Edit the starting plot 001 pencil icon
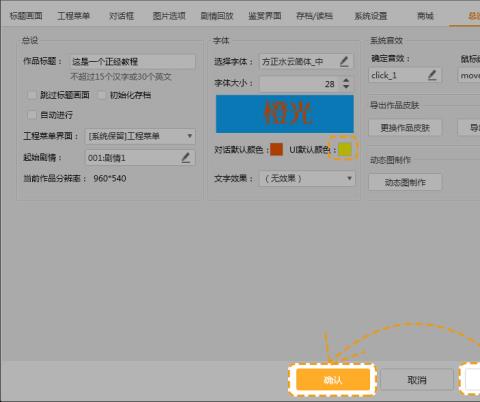Viewport: 480px width, 402px height. pyautogui.click(x=186, y=158)
